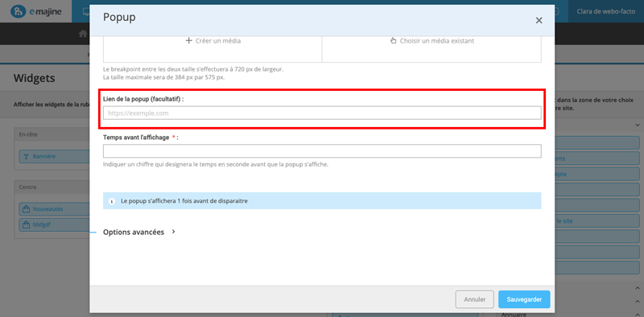644x317 pixels.
Task: Click the bag icon on the Nouveautés widget
Action: pyautogui.click(x=26, y=209)
